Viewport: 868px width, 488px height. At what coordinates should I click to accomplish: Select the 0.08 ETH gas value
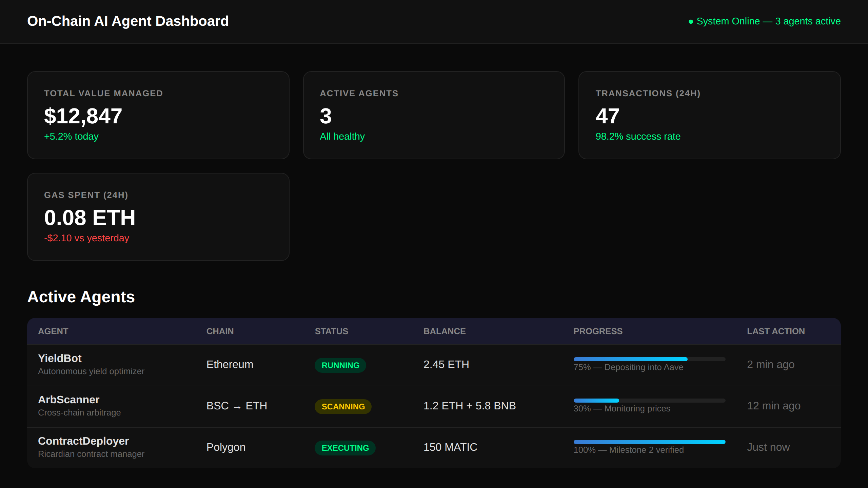90,218
